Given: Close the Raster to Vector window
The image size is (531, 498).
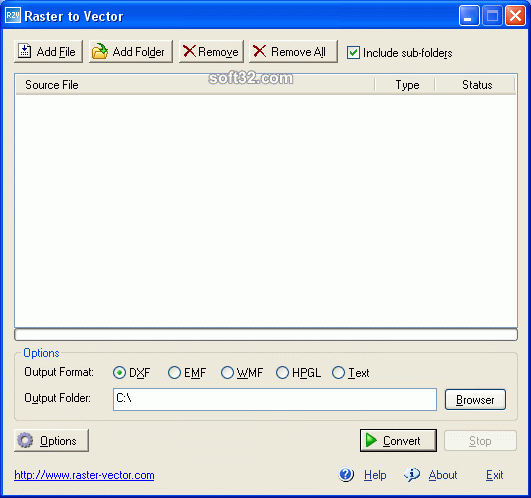Looking at the screenshot, I should (515, 16).
